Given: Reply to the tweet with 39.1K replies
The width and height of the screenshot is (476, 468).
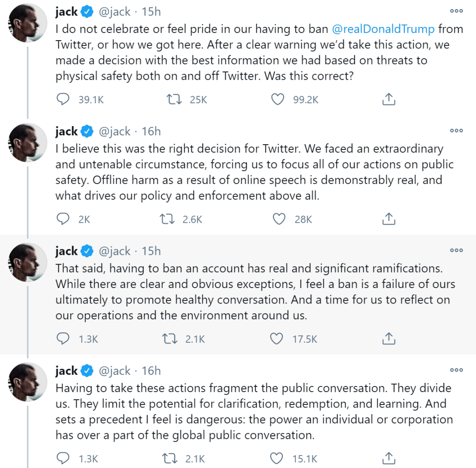Looking at the screenshot, I should [x=63, y=100].
